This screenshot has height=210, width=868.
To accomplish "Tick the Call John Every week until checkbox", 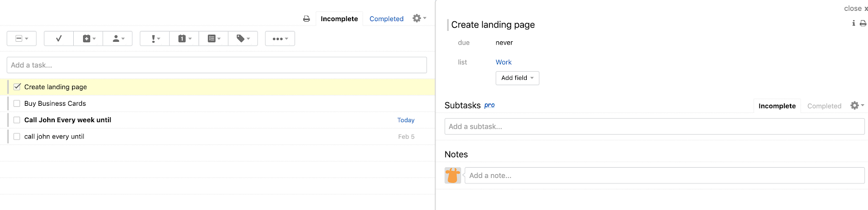I will 17,120.
